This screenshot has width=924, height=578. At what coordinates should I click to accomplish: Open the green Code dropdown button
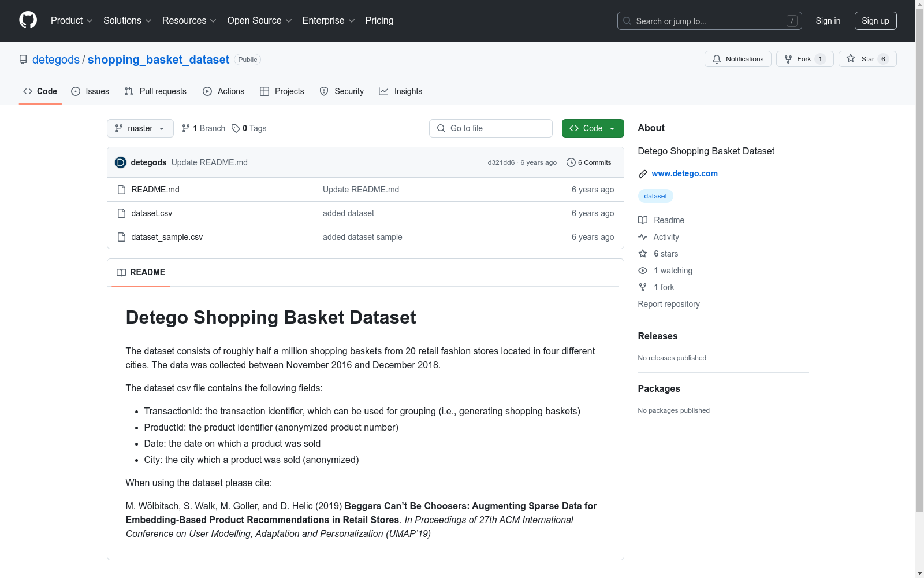point(593,128)
